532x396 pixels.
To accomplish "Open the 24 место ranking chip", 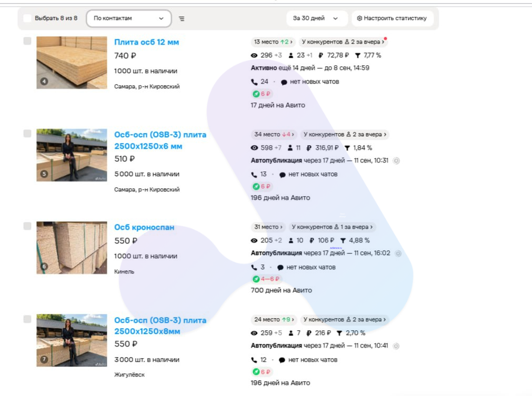I will 274,319.
